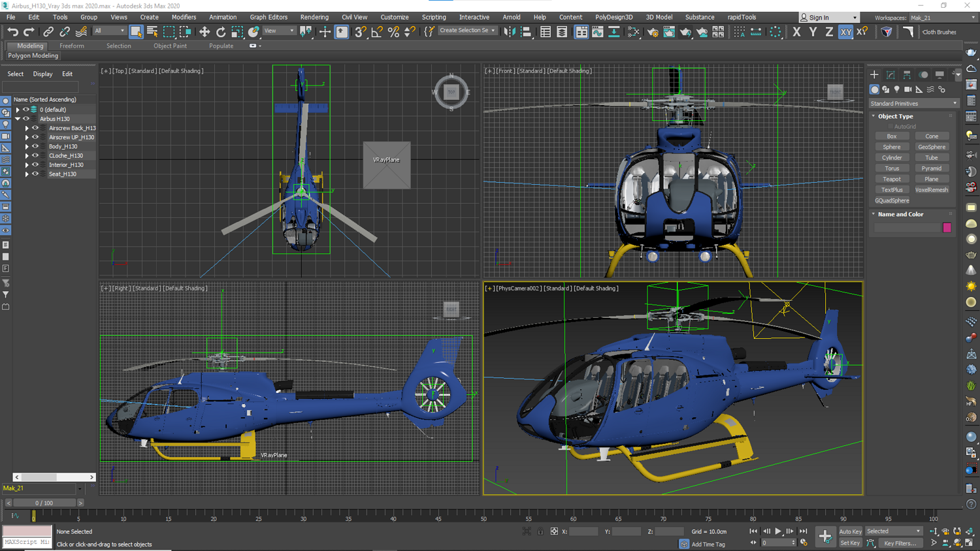This screenshot has height=551, width=980.
Task: Open the Material Editor teapot-sphere icon
Action: point(634,32)
